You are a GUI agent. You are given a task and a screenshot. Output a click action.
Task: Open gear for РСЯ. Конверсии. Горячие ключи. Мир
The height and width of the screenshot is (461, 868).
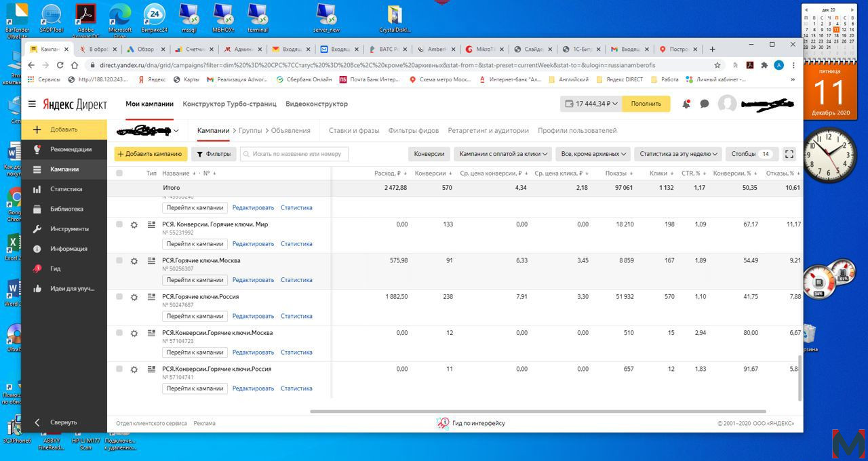click(x=134, y=225)
